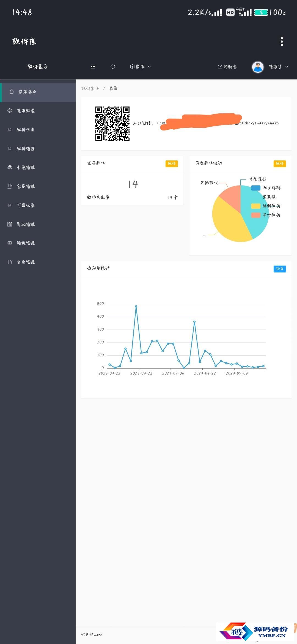Viewport: 297px width, 644px height.
Task: Click the yellow 软件 badge on 分类软件统计 card
Action: coord(280,163)
